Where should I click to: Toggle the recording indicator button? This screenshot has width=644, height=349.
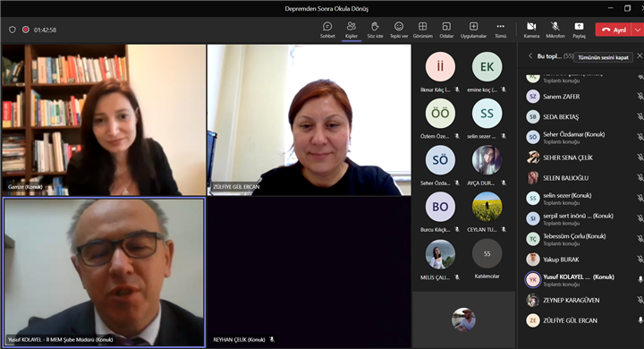(26, 30)
